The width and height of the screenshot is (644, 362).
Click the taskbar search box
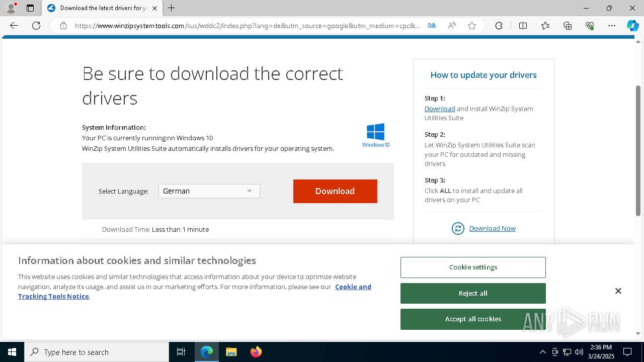97,352
